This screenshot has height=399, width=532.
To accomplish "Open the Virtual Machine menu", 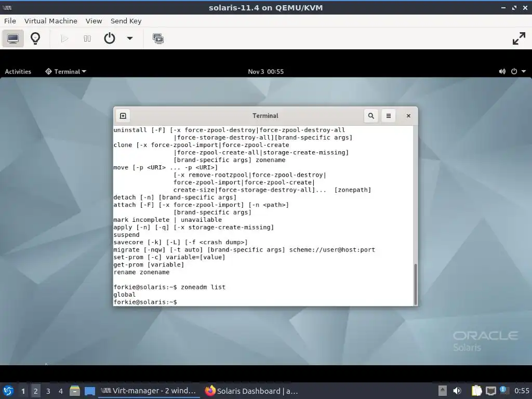I will pyautogui.click(x=50, y=21).
